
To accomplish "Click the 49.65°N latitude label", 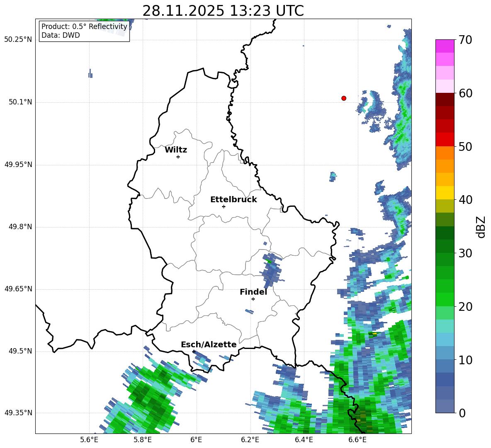I will click(x=18, y=289).
